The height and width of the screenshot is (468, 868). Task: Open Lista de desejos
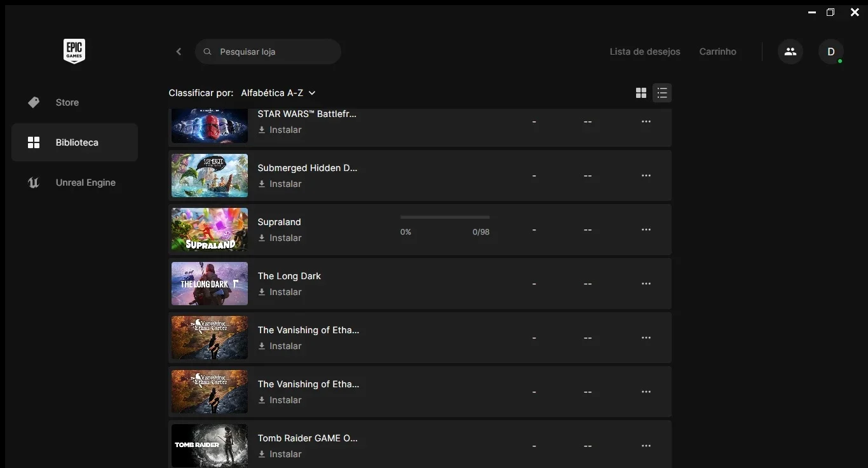click(645, 52)
